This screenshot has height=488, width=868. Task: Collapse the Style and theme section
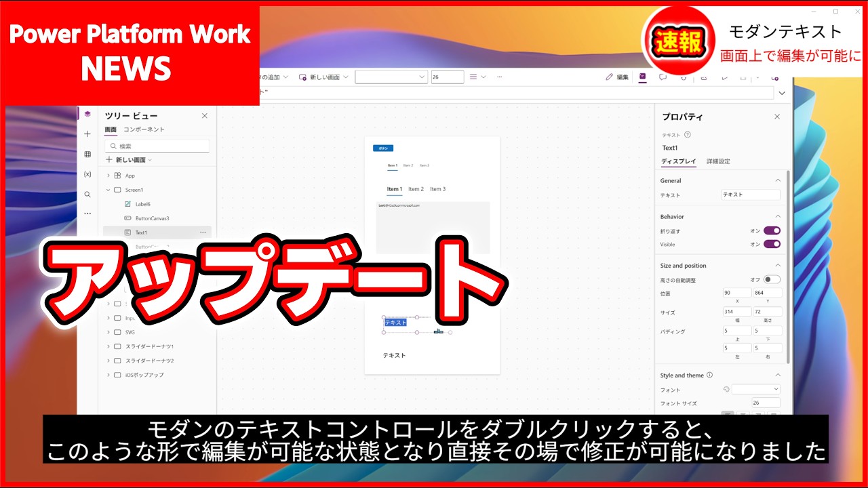778,375
